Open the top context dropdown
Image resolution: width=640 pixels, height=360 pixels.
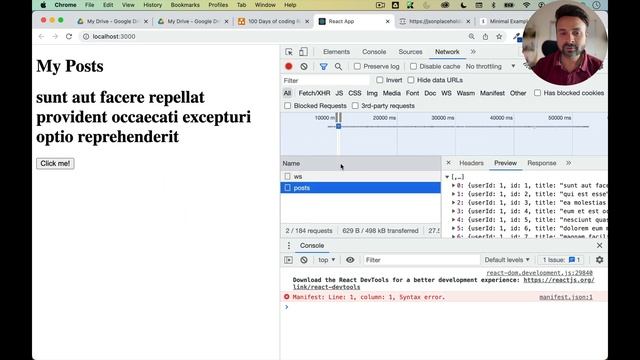tap(327, 260)
